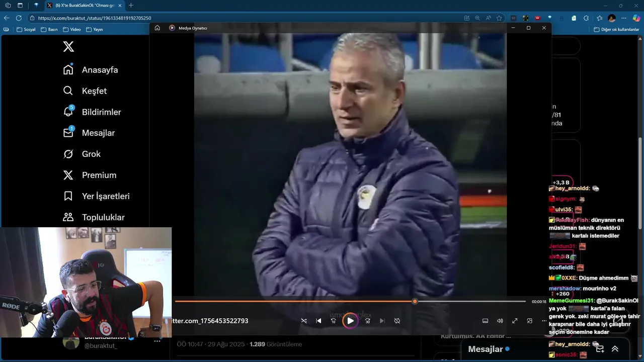Compose new message in Mesajlar drawer

click(x=600, y=349)
